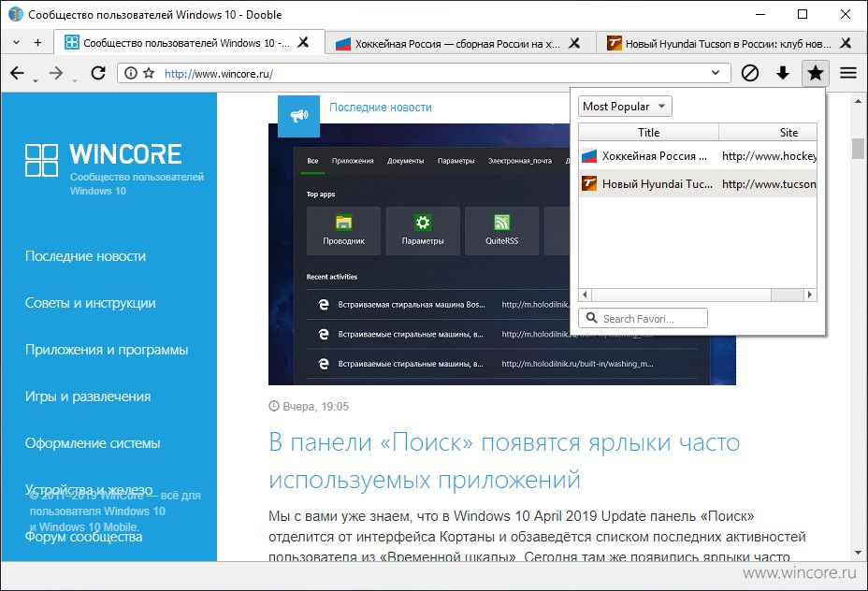
Task: Click the http://www.tucson site cell
Action: click(769, 183)
